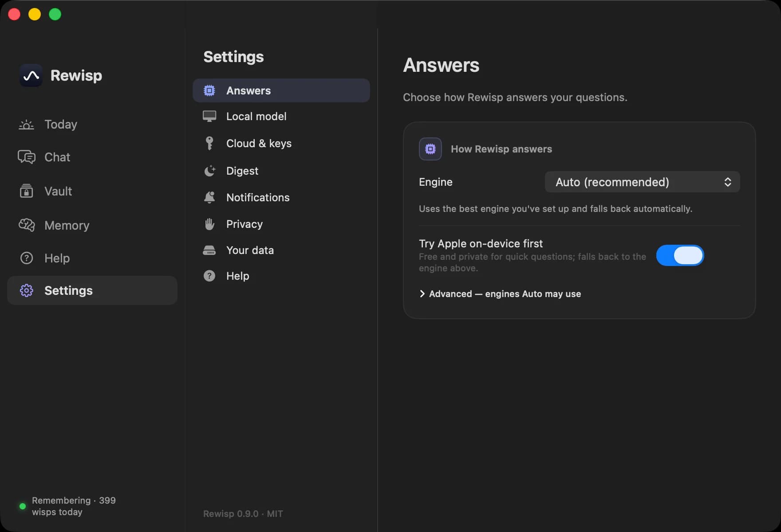Disable Try Apple on-device first toggle
The height and width of the screenshot is (532, 781).
coord(680,255)
